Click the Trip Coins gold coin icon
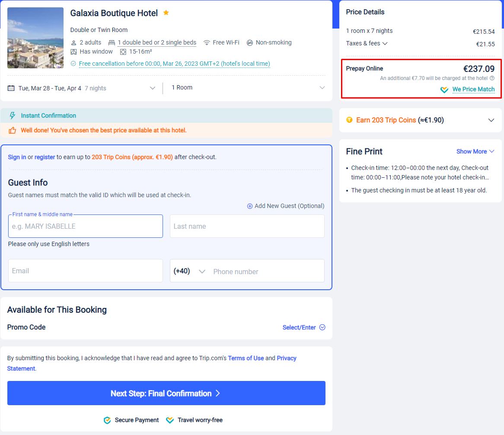504x435 pixels. click(349, 120)
